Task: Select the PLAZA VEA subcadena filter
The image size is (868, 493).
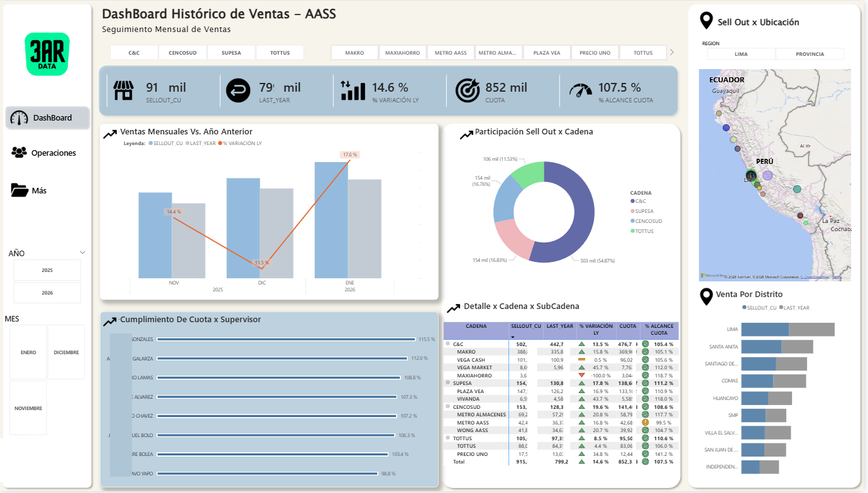Action: (x=546, y=53)
